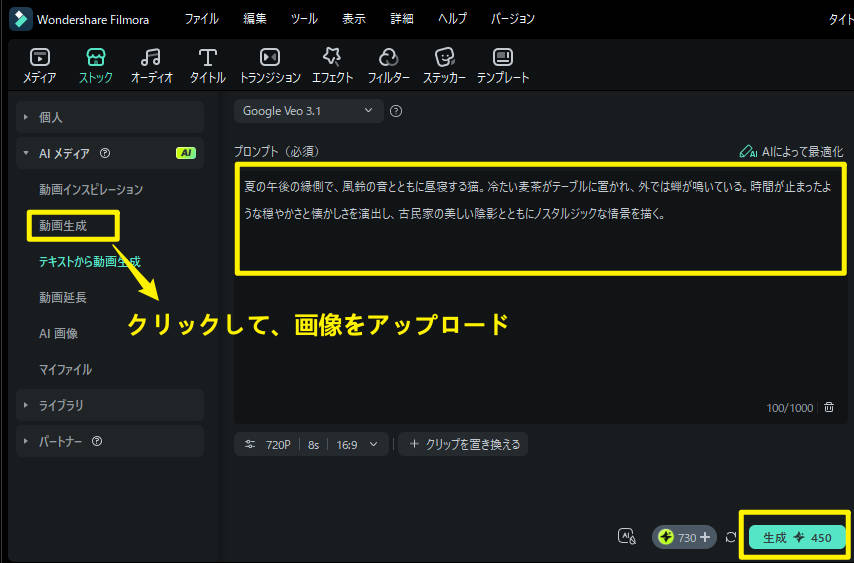Open the Google Veo 3.1 model dropdown
Viewport: 854px width, 563px height.
click(x=309, y=111)
